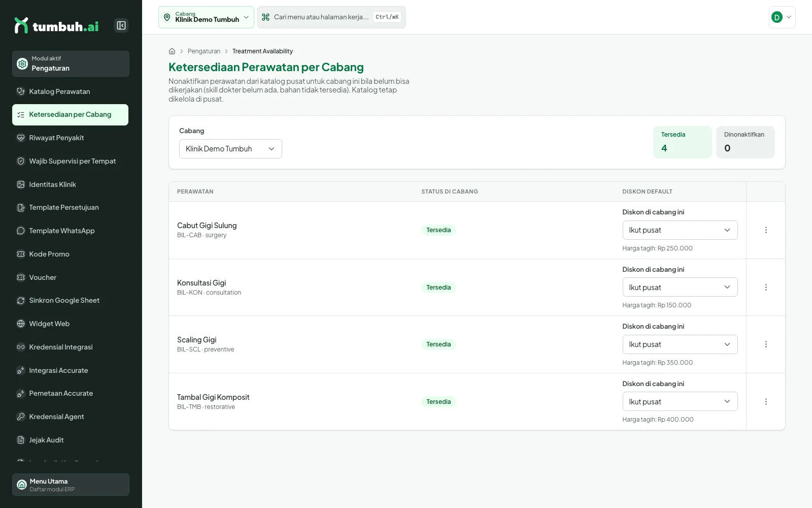The image size is (812, 508).
Task: Click the home breadcrumb icon
Action: tap(172, 51)
